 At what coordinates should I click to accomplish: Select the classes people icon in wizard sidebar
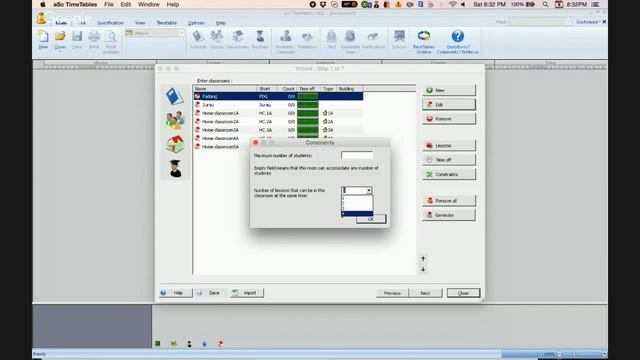tap(175, 120)
